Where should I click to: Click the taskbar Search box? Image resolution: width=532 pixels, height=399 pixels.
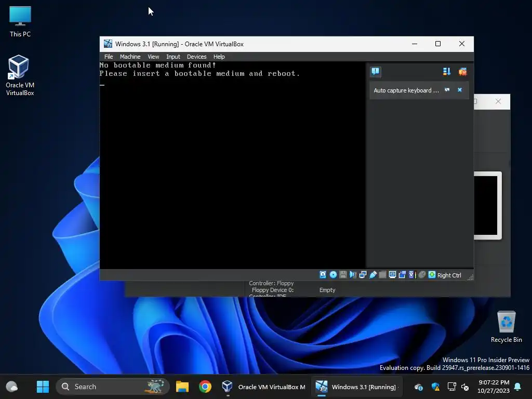click(113, 387)
